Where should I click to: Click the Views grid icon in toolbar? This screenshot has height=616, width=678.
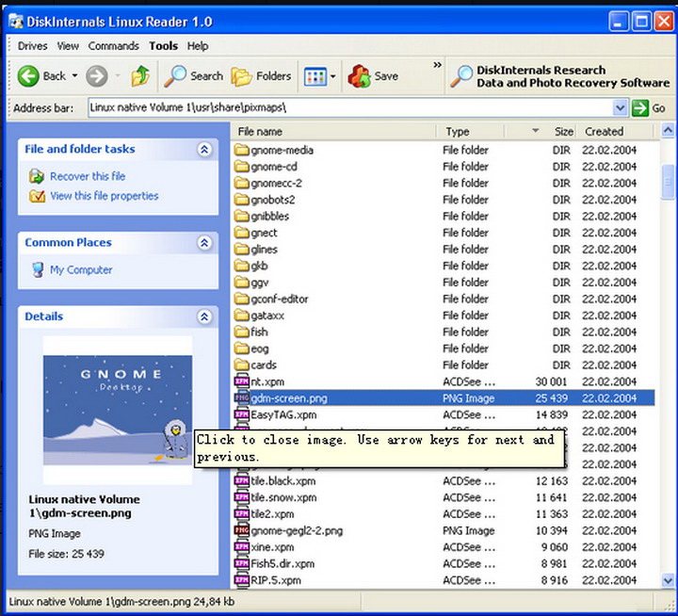point(315,76)
